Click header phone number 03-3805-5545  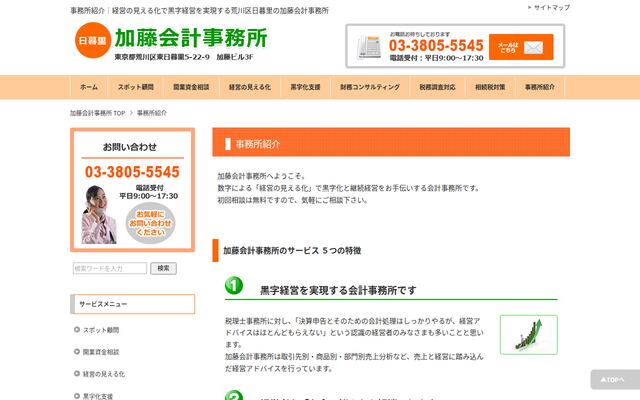click(436, 45)
